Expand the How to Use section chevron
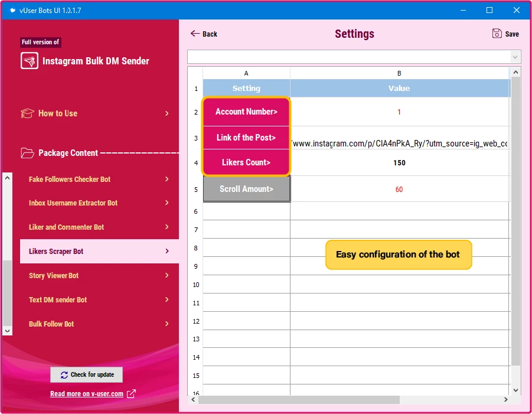 167,113
